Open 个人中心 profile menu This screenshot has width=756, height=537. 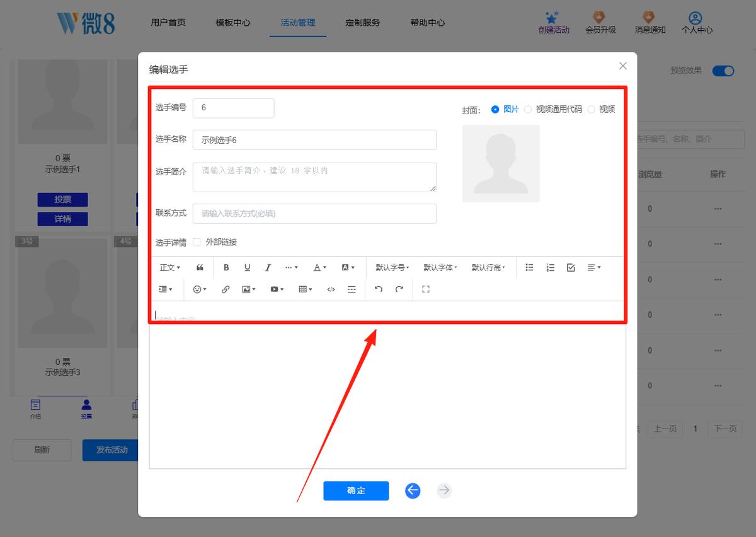[x=697, y=23]
